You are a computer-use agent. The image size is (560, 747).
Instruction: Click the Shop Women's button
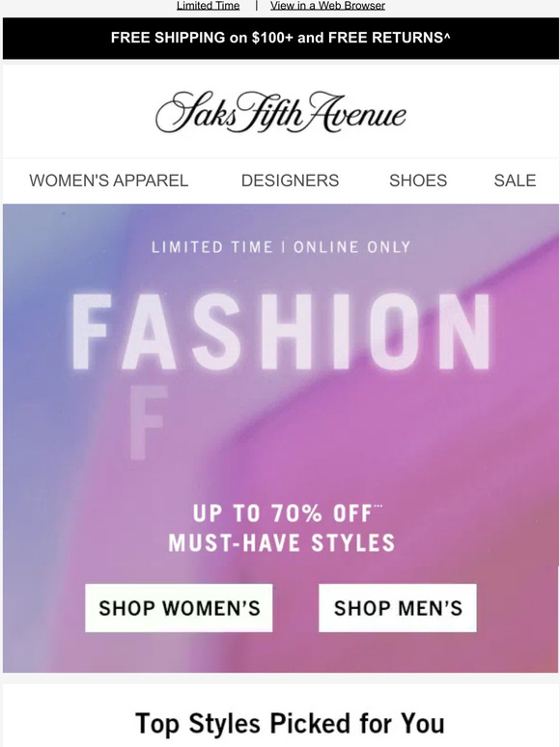point(179,608)
